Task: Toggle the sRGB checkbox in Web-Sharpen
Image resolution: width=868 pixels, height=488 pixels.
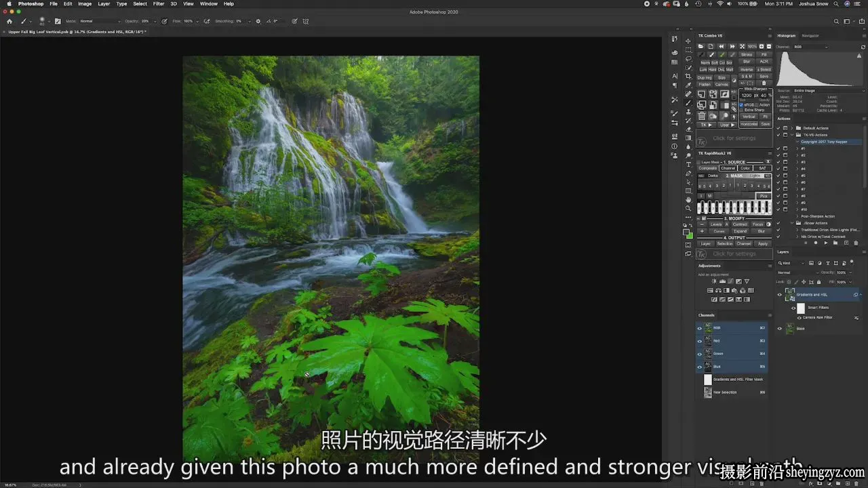Action: (741, 105)
